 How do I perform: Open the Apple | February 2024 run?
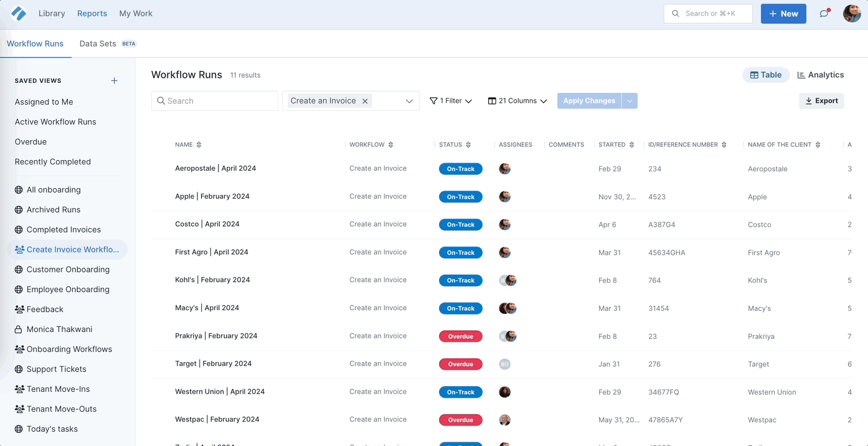coord(212,196)
